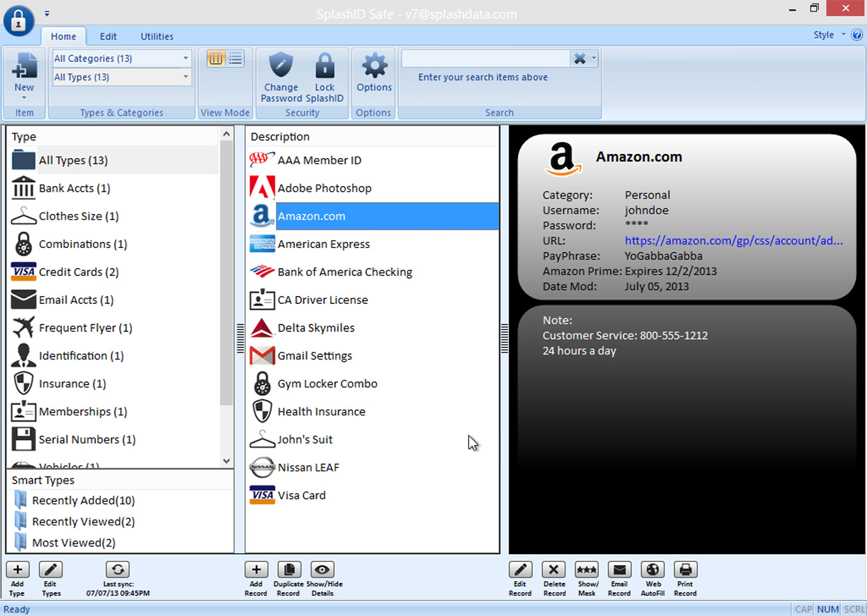Select the Bank of America Checking record

[373, 272]
